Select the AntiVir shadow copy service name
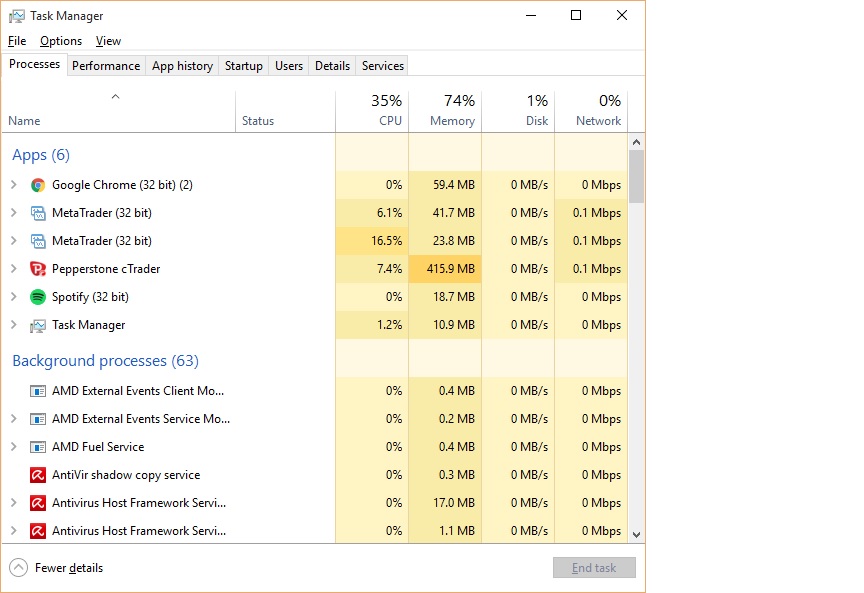Image resolution: width=864 pixels, height=593 pixels. [x=126, y=475]
